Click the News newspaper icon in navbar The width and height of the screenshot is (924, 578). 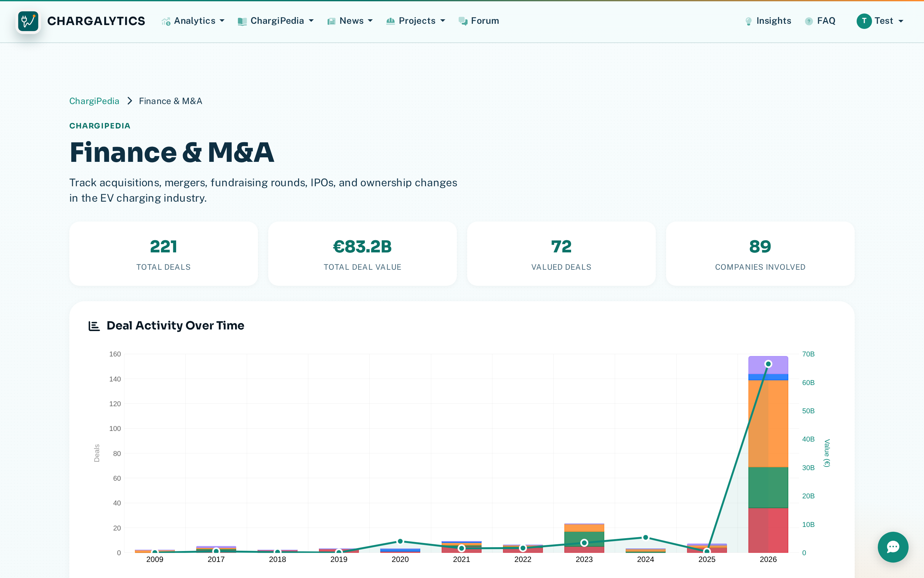coord(331,22)
